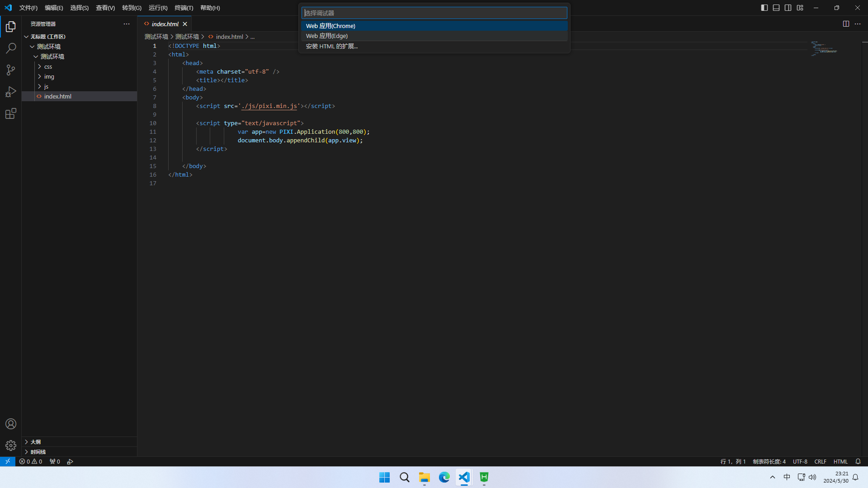
Task: Open the Extensions view
Action: click(x=11, y=113)
